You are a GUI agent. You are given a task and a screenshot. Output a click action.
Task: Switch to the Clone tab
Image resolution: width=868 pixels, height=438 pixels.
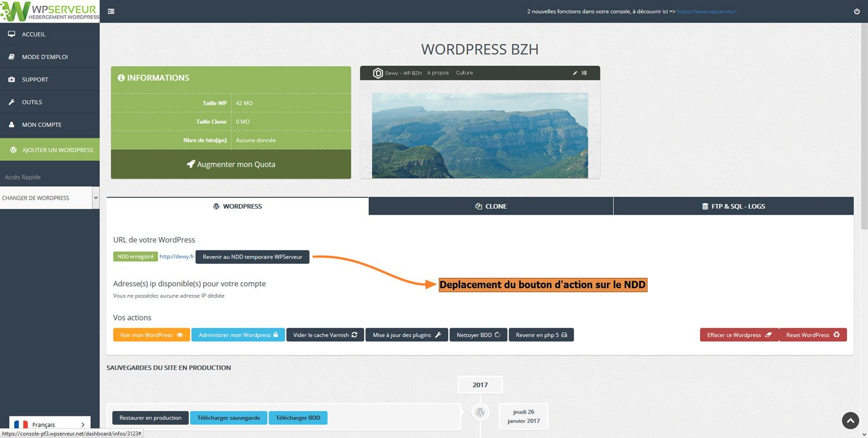point(491,206)
